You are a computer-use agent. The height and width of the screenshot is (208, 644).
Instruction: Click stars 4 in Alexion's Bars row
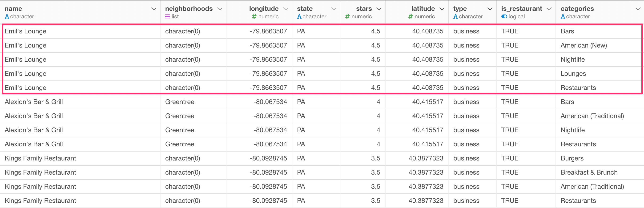tap(378, 102)
